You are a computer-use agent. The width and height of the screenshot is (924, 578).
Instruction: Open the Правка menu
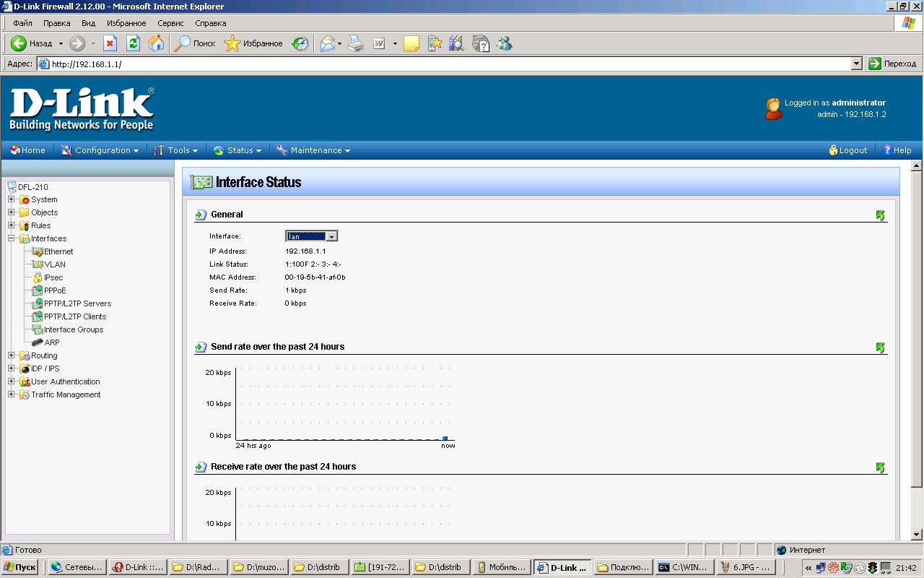(x=57, y=23)
